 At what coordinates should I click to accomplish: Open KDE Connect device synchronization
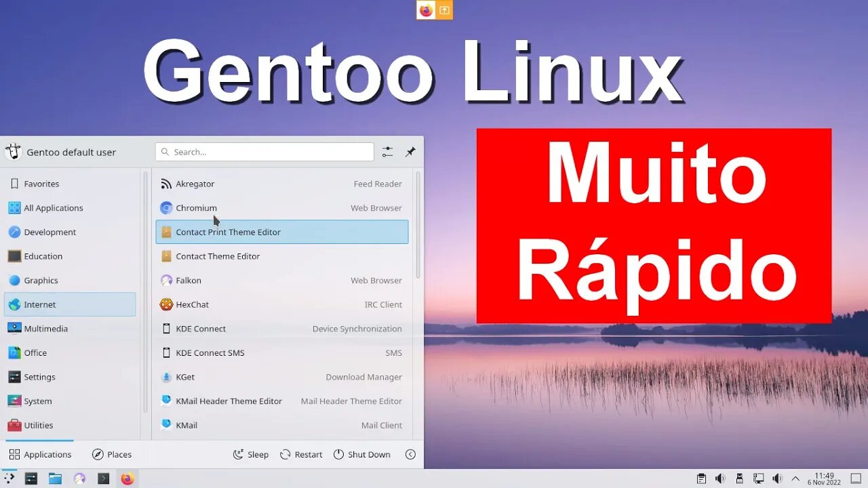pyautogui.click(x=282, y=329)
